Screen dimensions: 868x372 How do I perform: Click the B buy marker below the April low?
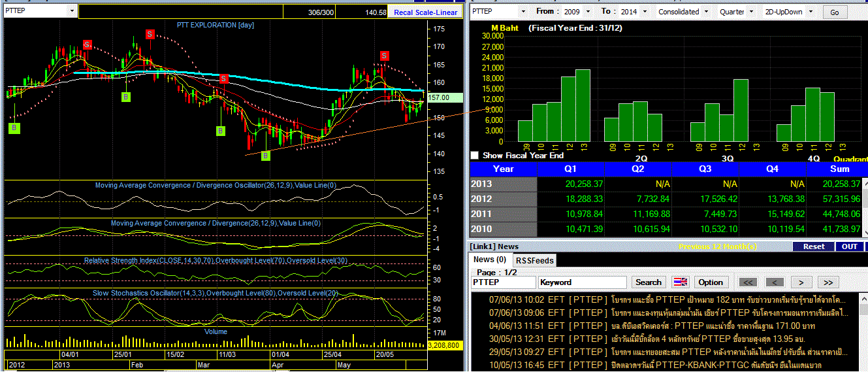pyautogui.click(x=266, y=156)
